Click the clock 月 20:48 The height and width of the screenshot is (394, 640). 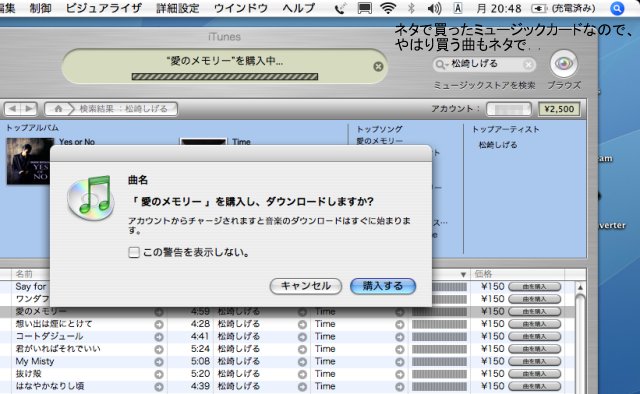click(499, 8)
